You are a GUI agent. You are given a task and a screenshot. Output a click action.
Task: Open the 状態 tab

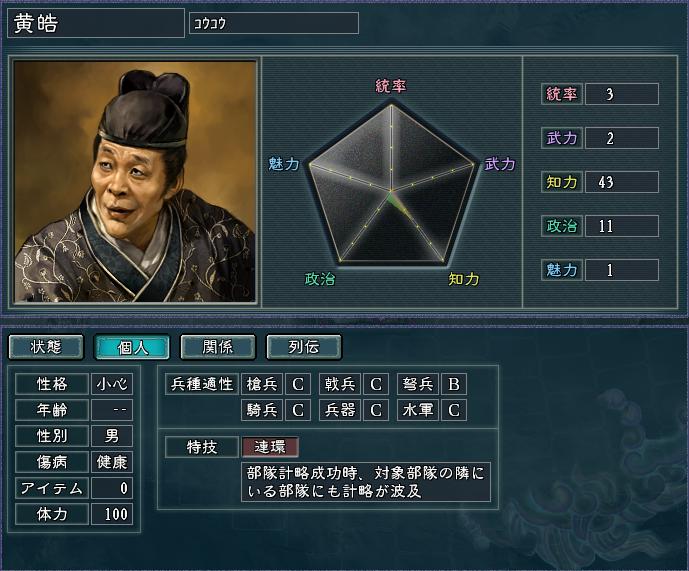coord(46,347)
